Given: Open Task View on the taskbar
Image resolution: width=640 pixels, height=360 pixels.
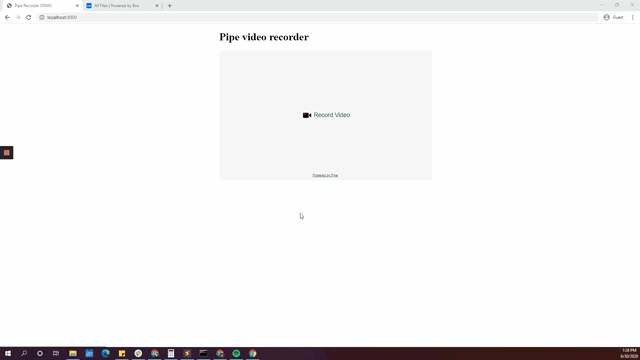Looking at the screenshot, I should [x=56, y=353].
